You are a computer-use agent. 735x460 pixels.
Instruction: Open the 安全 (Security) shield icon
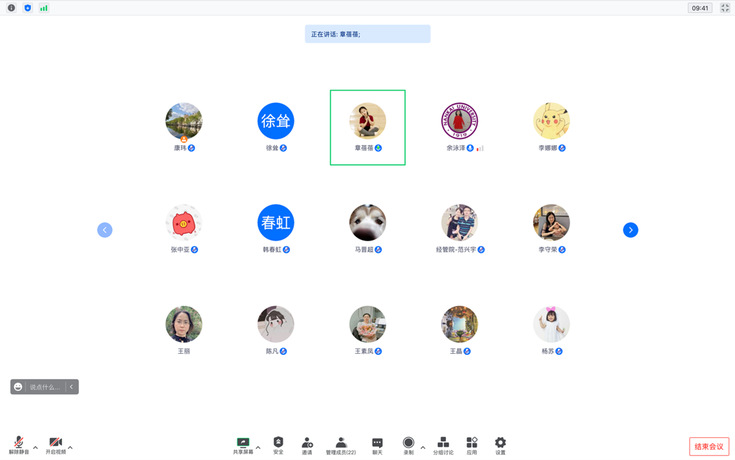click(x=278, y=443)
